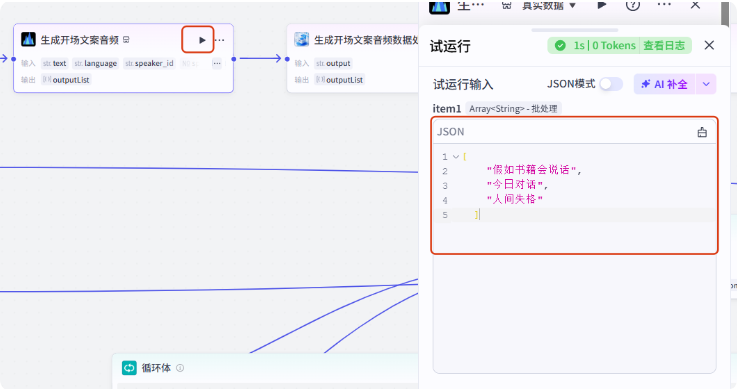Click the 生成开场文案音频 node title
This screenshot has height=392, width=737.
click(79, 40)
